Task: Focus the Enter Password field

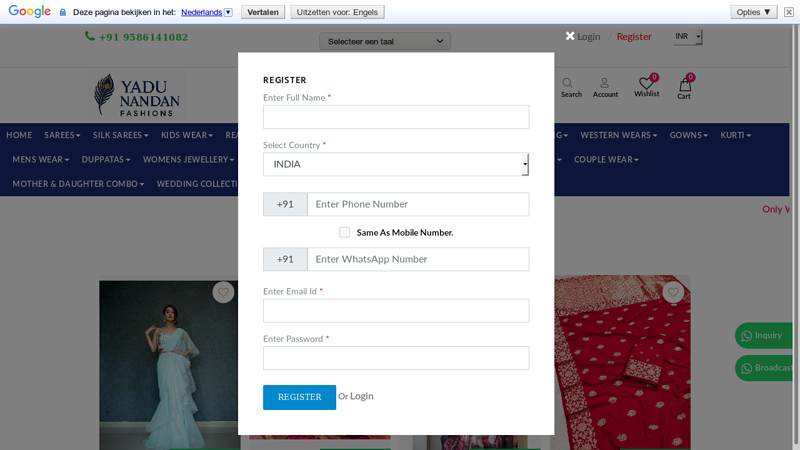Action: click(396, 358)
